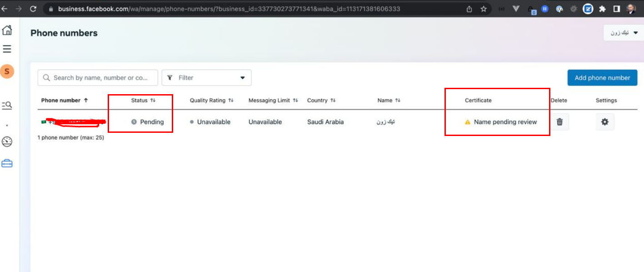
Task: Bookmark this page with star icon
Action: pos(484,9)
